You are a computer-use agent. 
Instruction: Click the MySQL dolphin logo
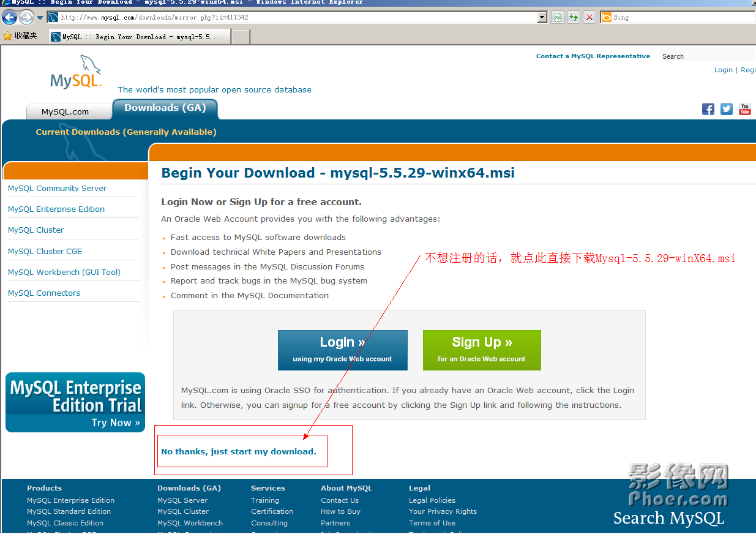(76, 72)
